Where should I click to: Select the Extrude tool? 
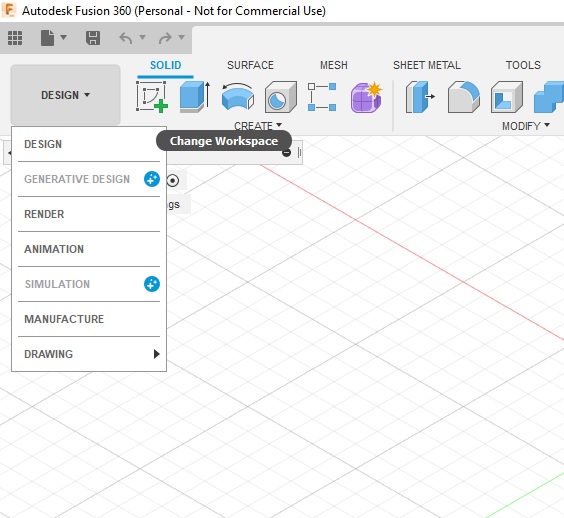click(x=195, y=97)
